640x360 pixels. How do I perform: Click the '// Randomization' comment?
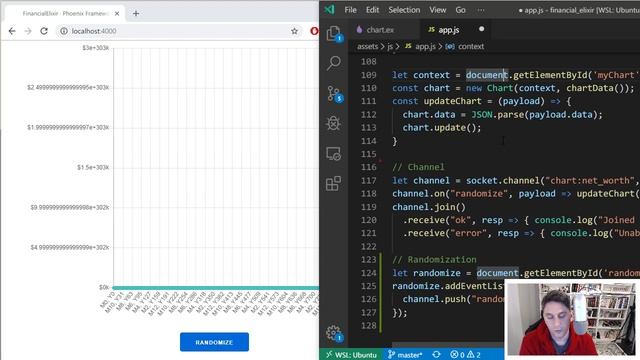point(434,260)
